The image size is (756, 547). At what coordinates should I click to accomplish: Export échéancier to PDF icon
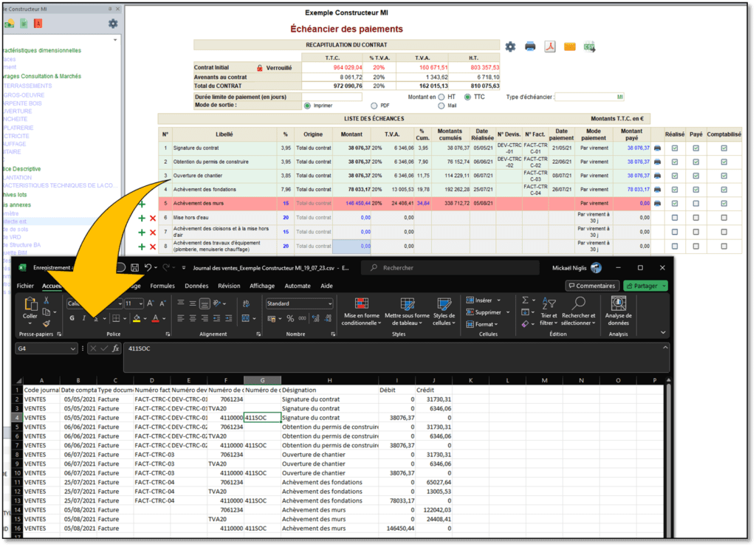[x=549, y=47]
